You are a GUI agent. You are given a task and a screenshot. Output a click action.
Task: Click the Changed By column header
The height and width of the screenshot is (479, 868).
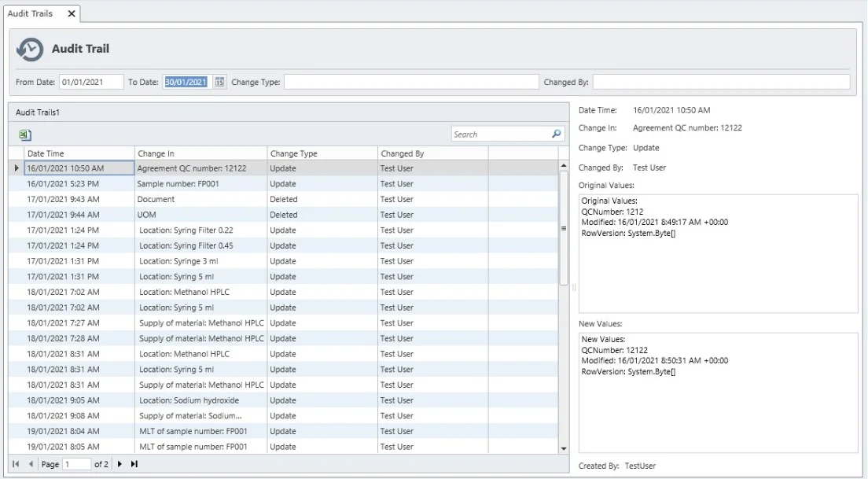click(432, 153)
